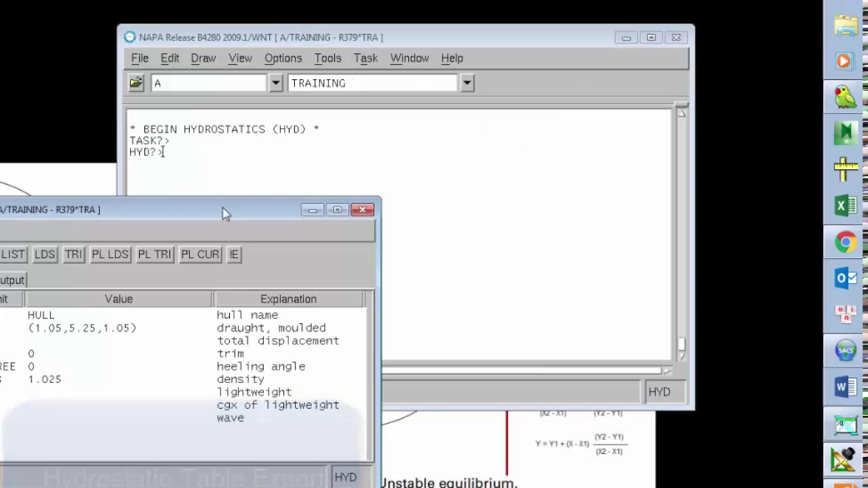
Task: Click the project field showing TRAINING
Action: 373,83
